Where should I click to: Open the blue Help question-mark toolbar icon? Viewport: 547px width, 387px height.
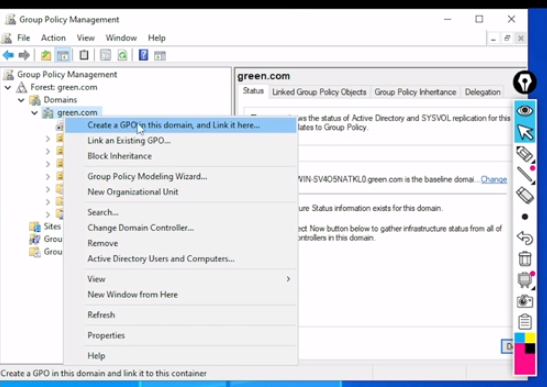[x=143, y=55]
